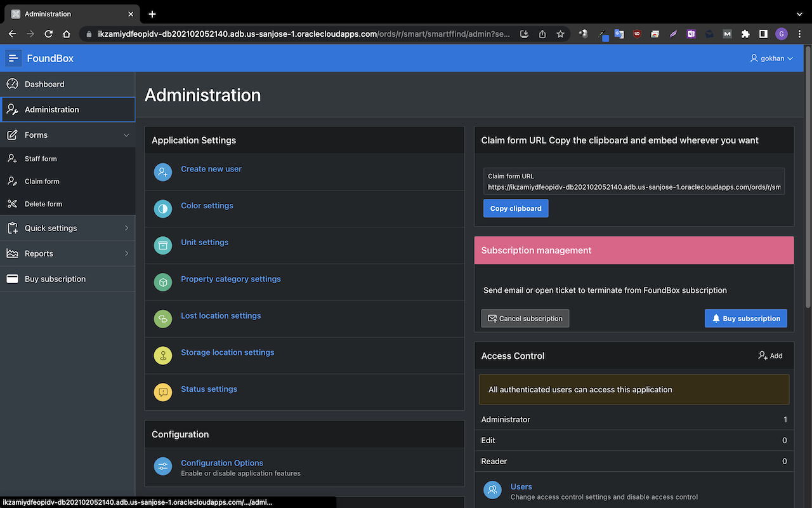
Task: Click the Create new user circle icon
Action: point(163,172)
